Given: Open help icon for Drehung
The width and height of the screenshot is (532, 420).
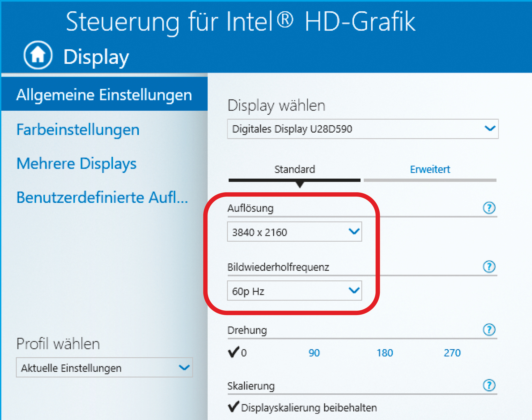Looking at the screenshot, I should pos(489,330).
